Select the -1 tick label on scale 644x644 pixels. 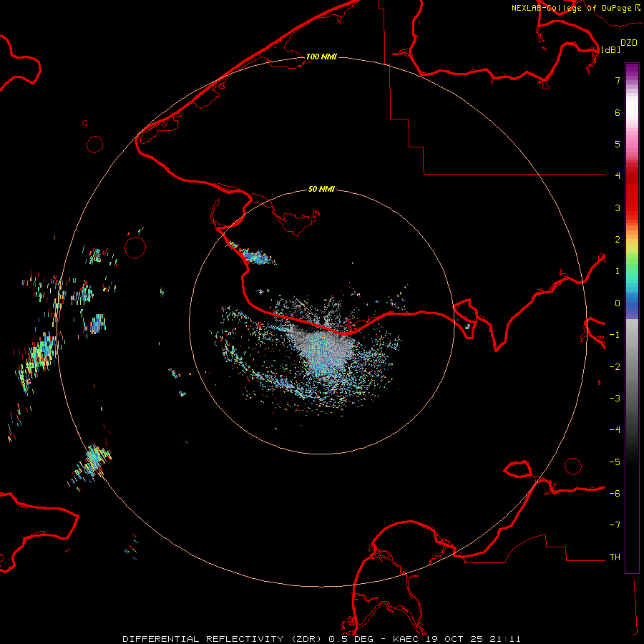click(615, 335)
